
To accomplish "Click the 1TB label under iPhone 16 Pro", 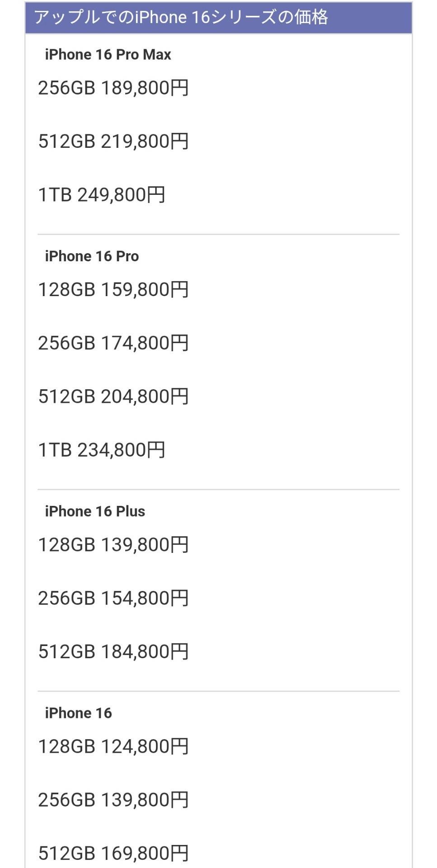I will [x=55, y=450].
